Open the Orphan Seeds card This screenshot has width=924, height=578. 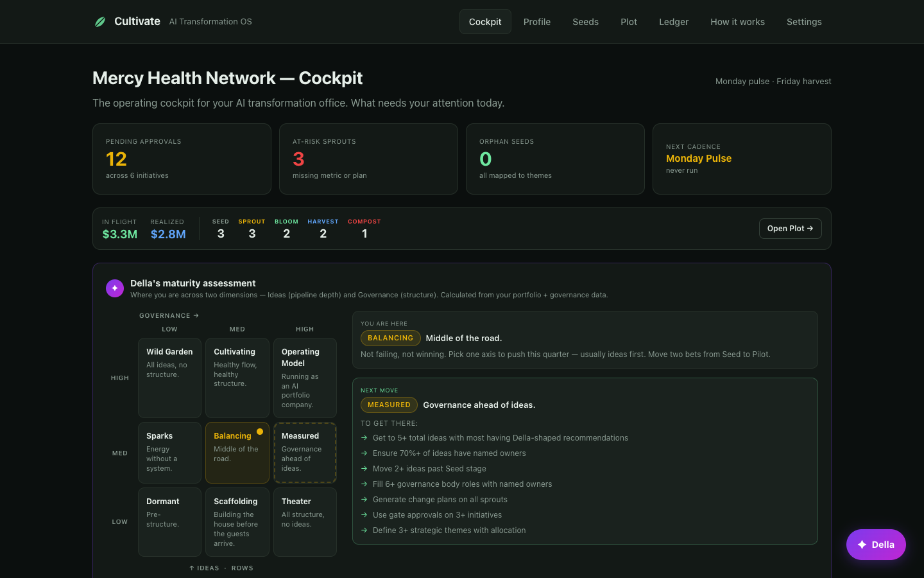[555, 159]
